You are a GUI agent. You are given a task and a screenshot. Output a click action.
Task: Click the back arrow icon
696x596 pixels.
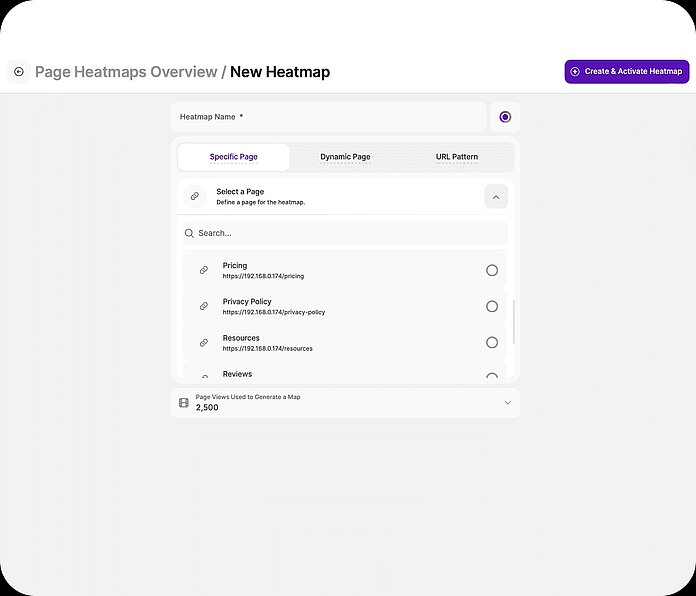click(18, 72)
